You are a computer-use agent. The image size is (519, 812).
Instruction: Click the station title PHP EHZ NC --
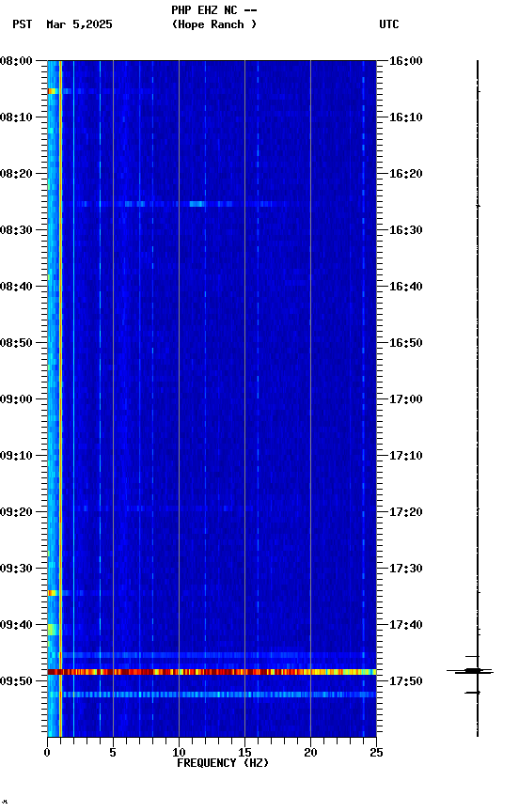pyautogui.click(x=214, y=9)
